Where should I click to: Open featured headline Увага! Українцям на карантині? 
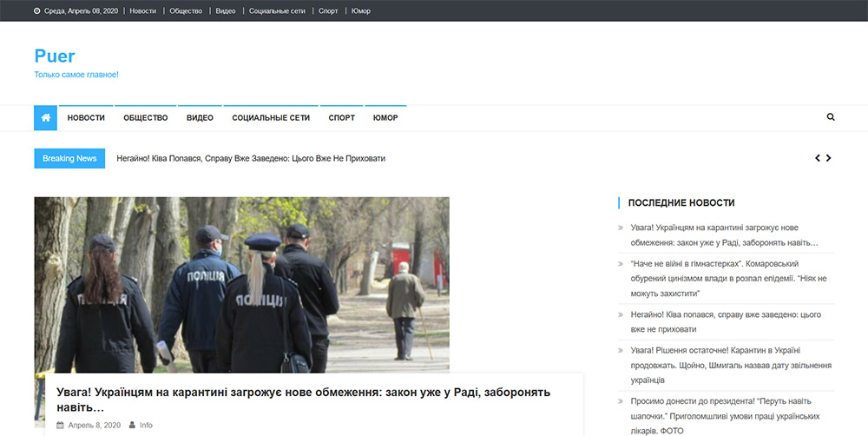coord(303,400)
